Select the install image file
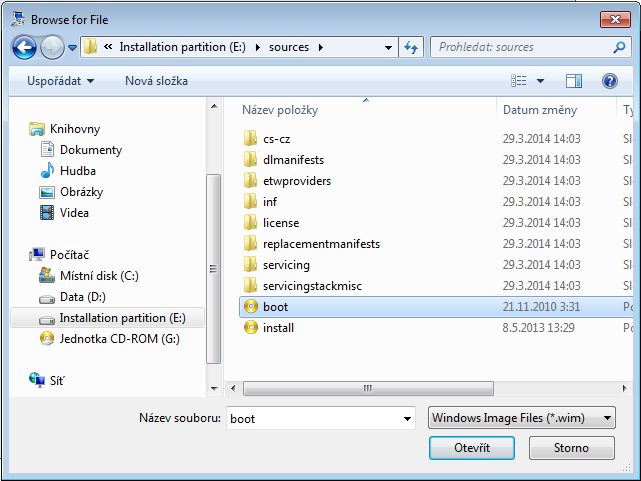The image size is (641, 481). 278,328
